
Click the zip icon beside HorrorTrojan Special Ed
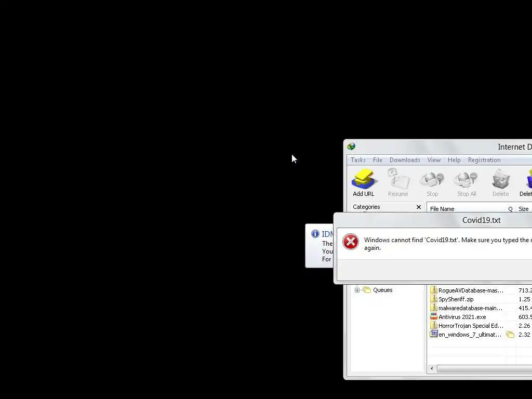pos(434,325)
